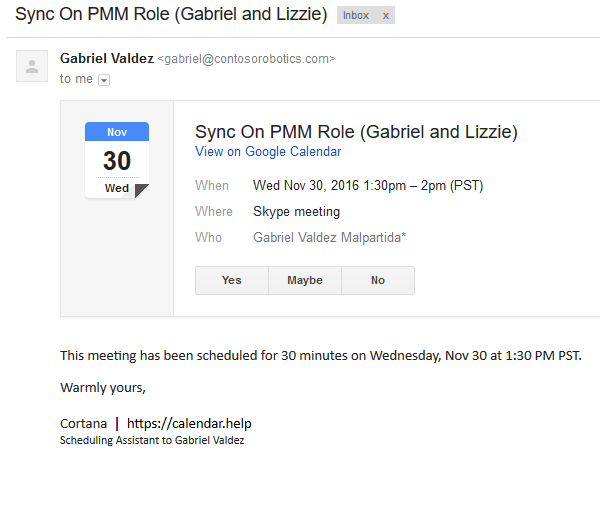Click the event title inside the invite card
Viewport: 611px width, 505px height.
coord(356,132)
